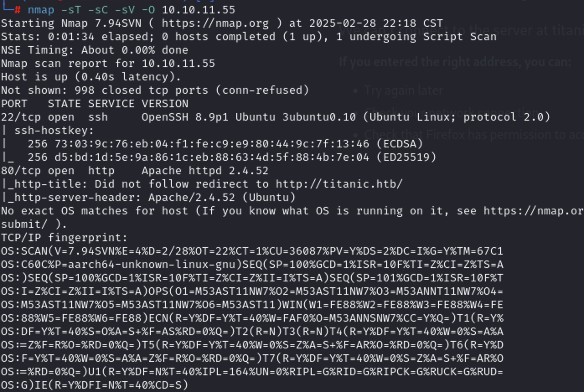584x392 pixels.
Task: Click the Stats 0:01:34 elapsed line
Action: (x=248, y=37)
